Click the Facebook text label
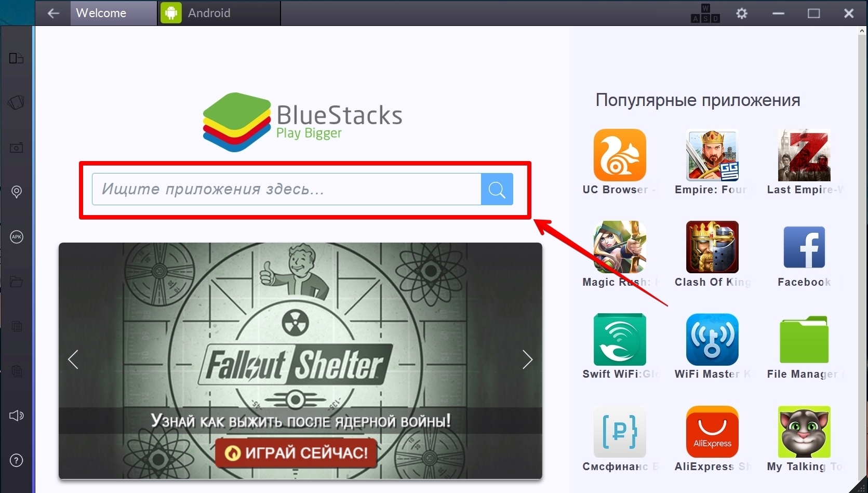 pyautogui.click(x=804, y=282)
